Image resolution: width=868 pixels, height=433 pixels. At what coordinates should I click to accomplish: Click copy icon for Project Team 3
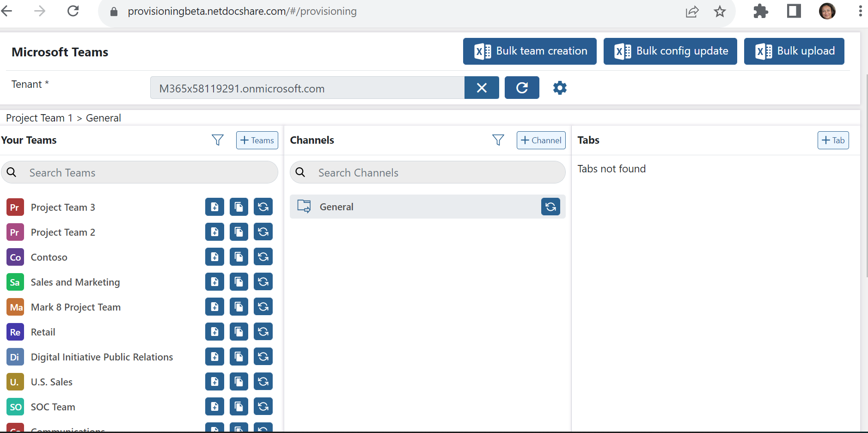[239, 207]
